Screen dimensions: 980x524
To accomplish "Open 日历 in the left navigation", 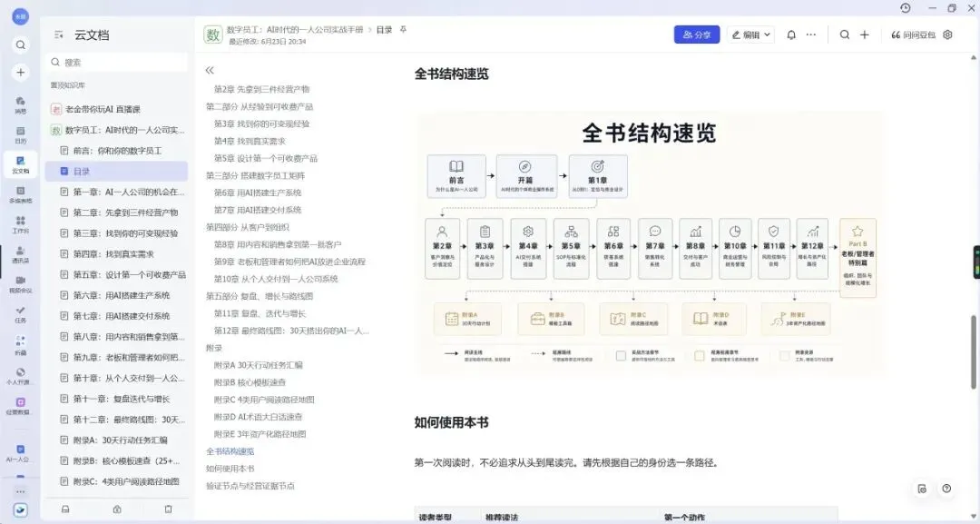I will (21, 135).
